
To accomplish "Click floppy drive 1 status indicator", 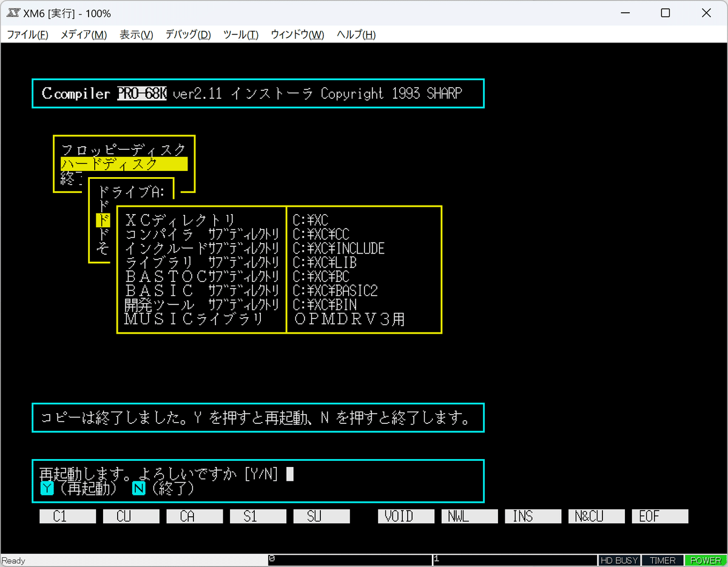I will tap(514, 560).
